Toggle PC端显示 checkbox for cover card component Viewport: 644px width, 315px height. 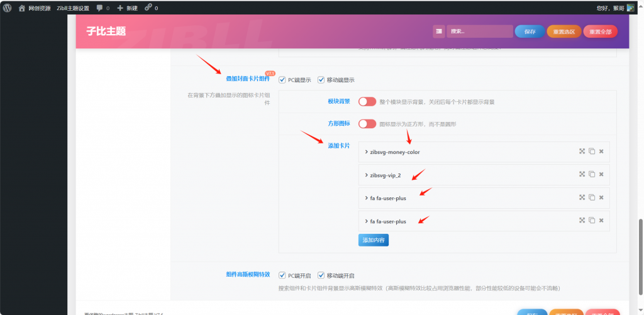(x=282, y=80)
